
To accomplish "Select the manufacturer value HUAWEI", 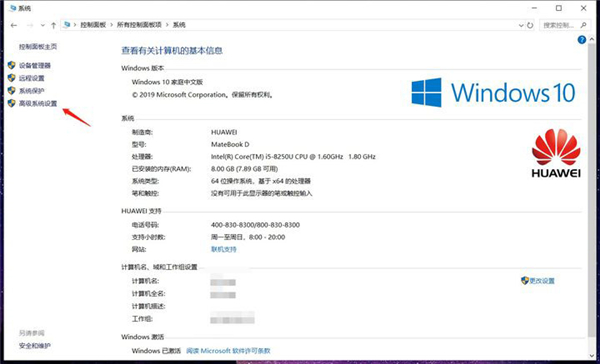I will pos(224,132).
